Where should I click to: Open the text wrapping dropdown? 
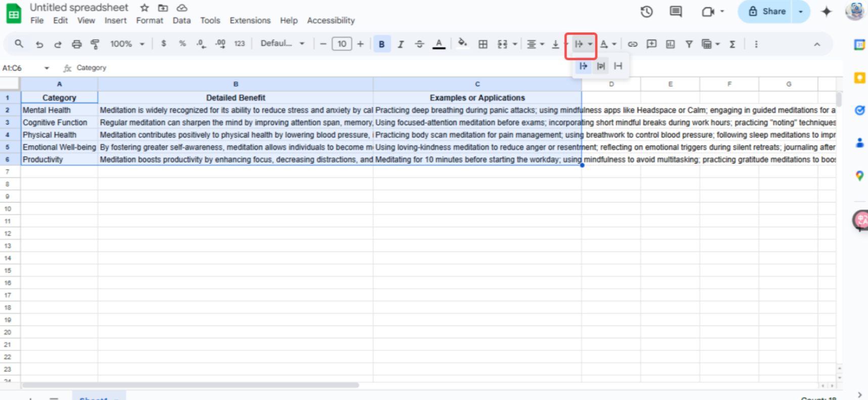[583, 44]
